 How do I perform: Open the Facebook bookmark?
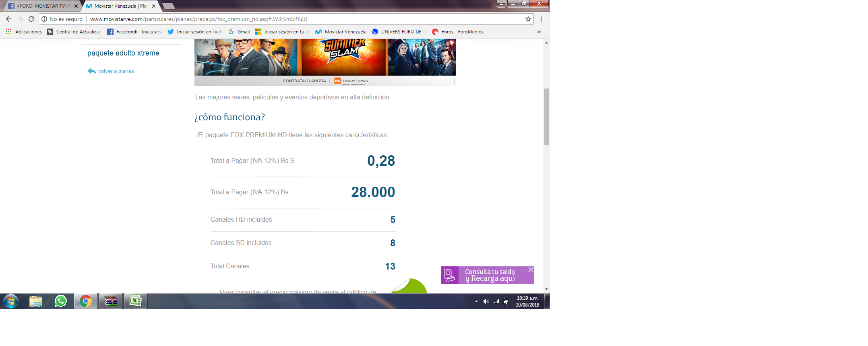click(x=134, y=32)
